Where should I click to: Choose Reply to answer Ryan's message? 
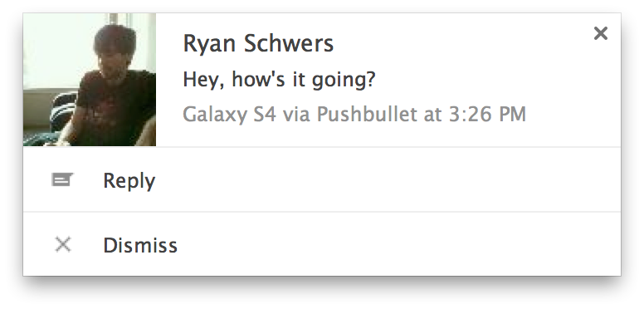(x=322, y=179)
